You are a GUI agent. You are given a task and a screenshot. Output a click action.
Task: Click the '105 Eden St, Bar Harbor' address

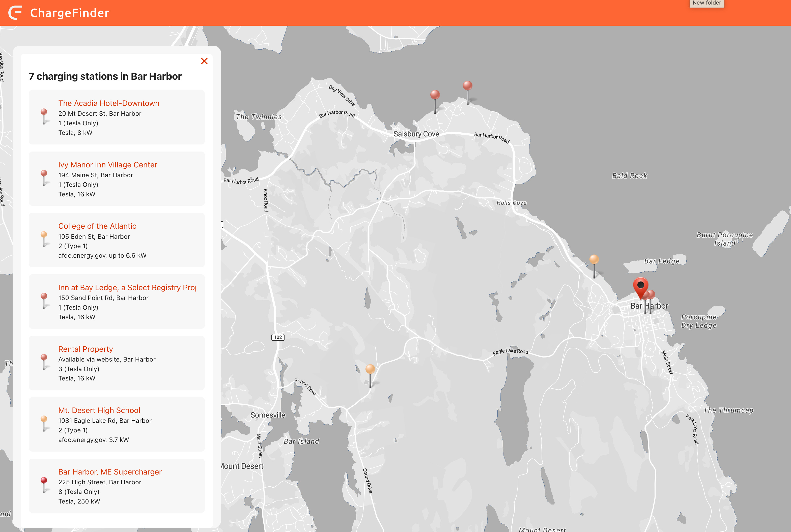point(94,237)
